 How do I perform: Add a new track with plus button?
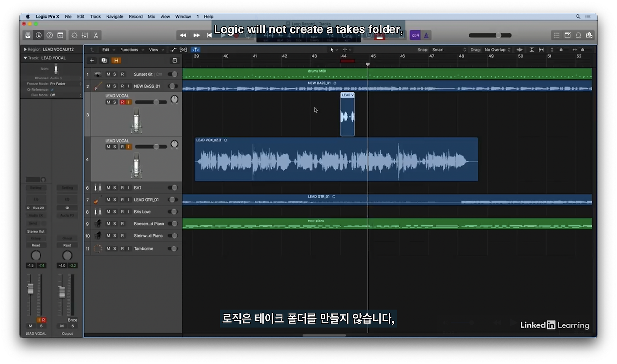(92, 61)
